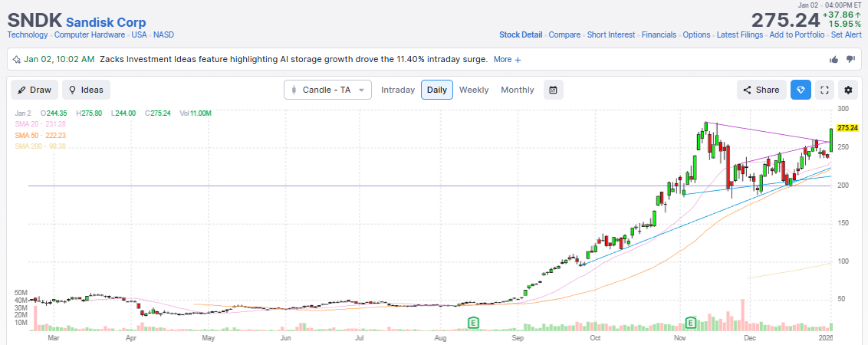Screen dimensions: 868x345
Task: Expand news with More +
Action: coord(507,59)
